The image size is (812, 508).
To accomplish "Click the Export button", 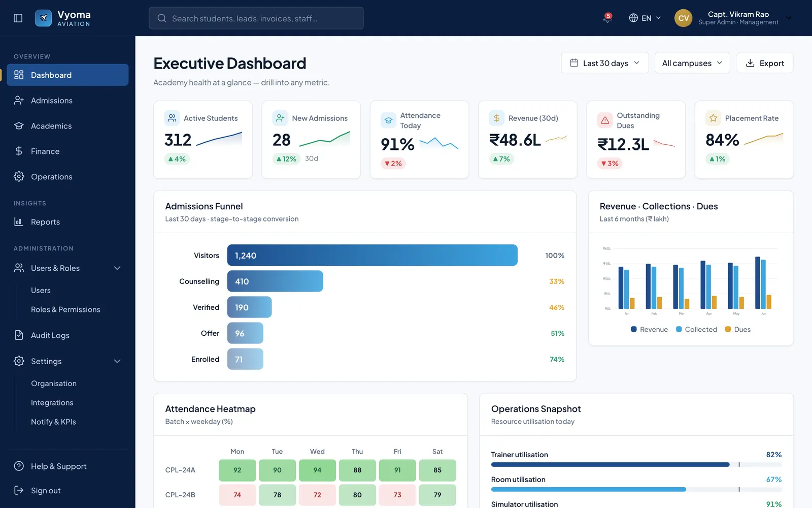I will pyautogui.click(x=764, y=63).
